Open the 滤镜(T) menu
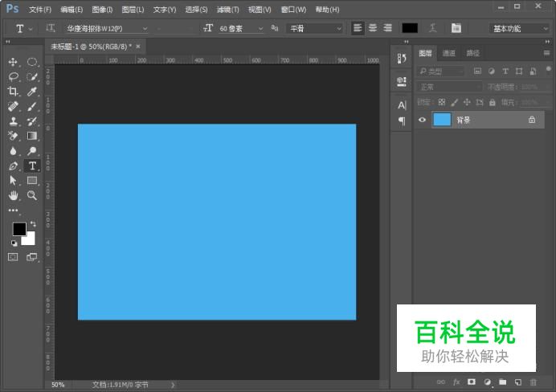Screen dimensions: 556x392 tap(228, 10)
